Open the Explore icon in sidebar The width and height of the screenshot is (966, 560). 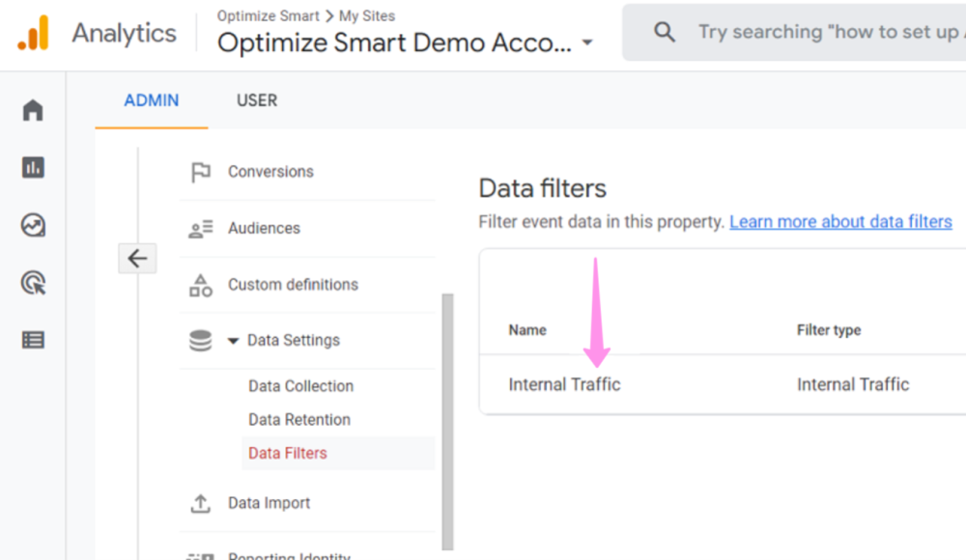[33, 226]
